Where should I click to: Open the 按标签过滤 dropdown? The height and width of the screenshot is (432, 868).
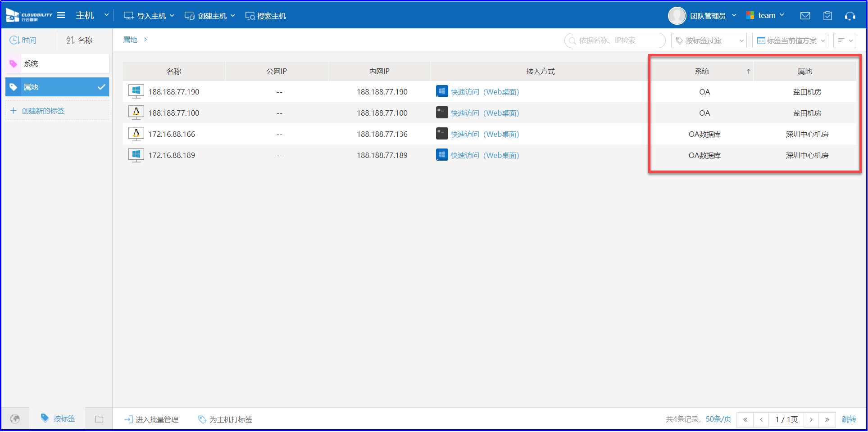(x=709, y=40)
